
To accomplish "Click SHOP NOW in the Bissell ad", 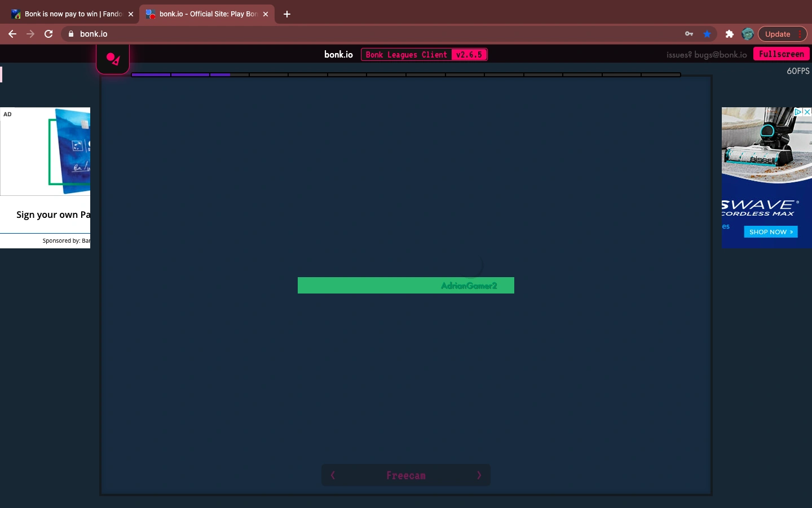I will (770, 232).
